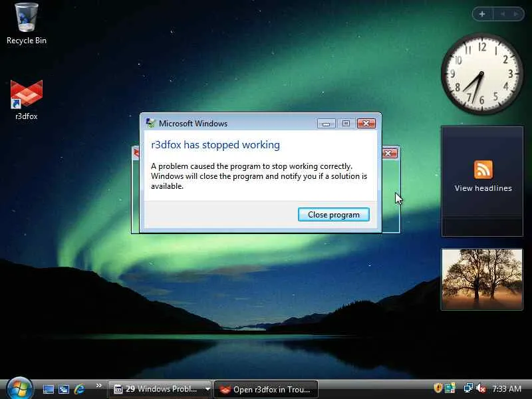Image resolution: width=532 pixels, height=399 pixels.
Task: Go to next sidebar gadgets page arrow
Action: 516,14
